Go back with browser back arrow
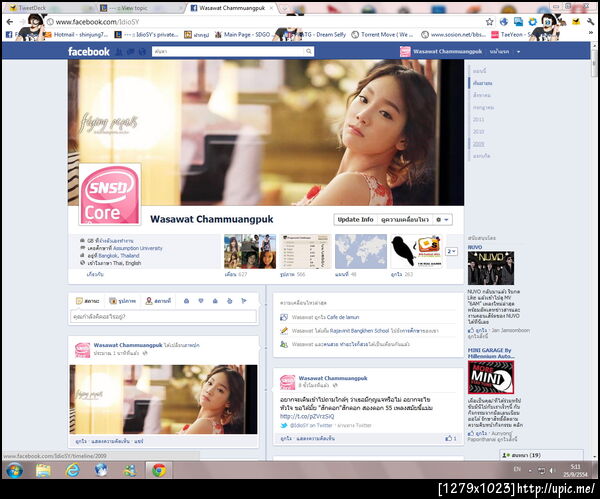This screenshot has height=499, width=600. 10,22
